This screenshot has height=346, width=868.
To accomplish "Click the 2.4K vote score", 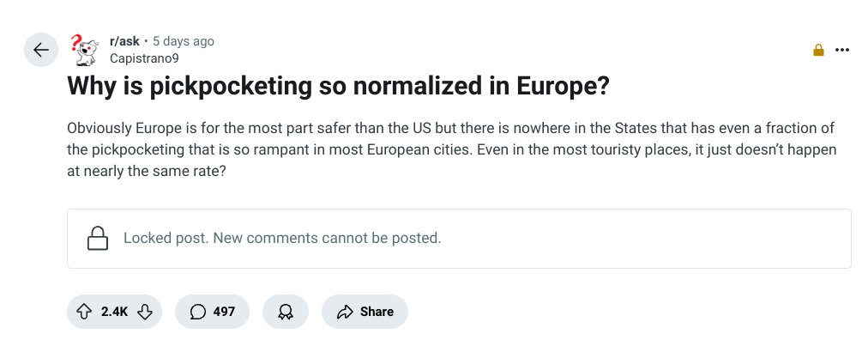I will [114, 312].
